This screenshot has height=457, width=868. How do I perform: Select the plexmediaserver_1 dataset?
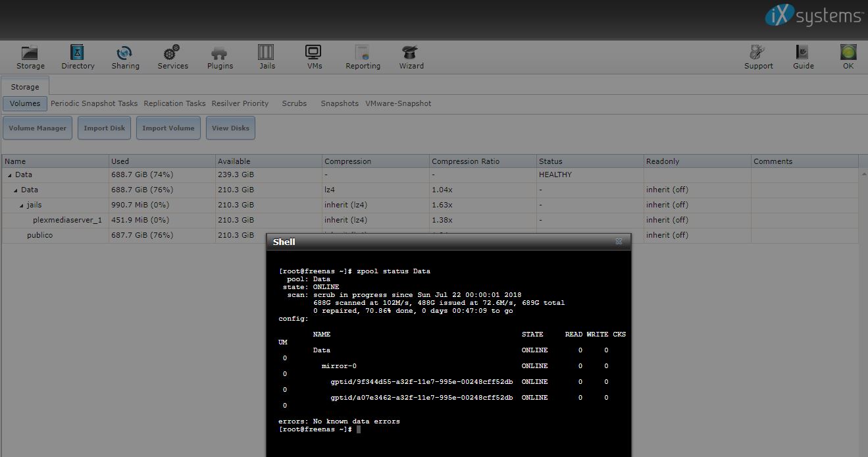tap(67, 220)
